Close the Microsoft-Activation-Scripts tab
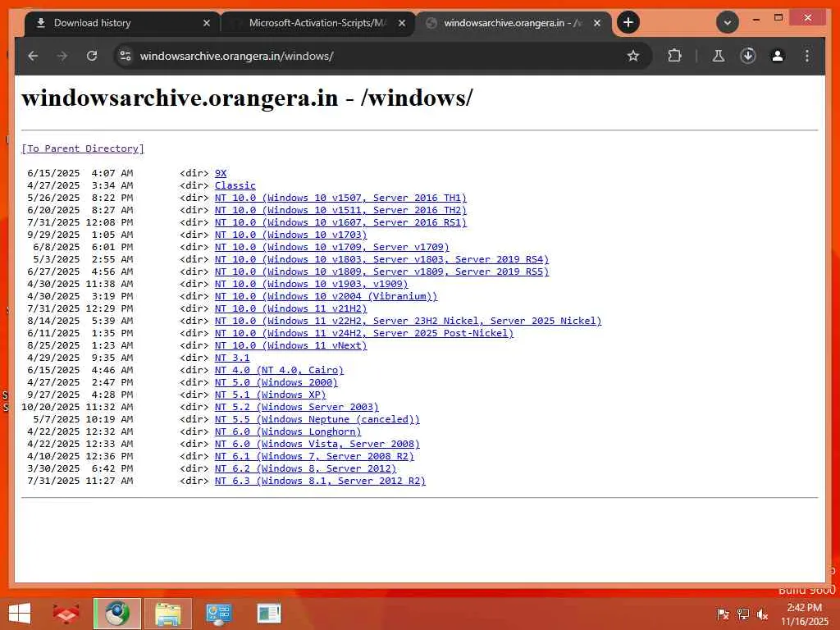This screenshot has width=840, height=630. coord(402,23)
